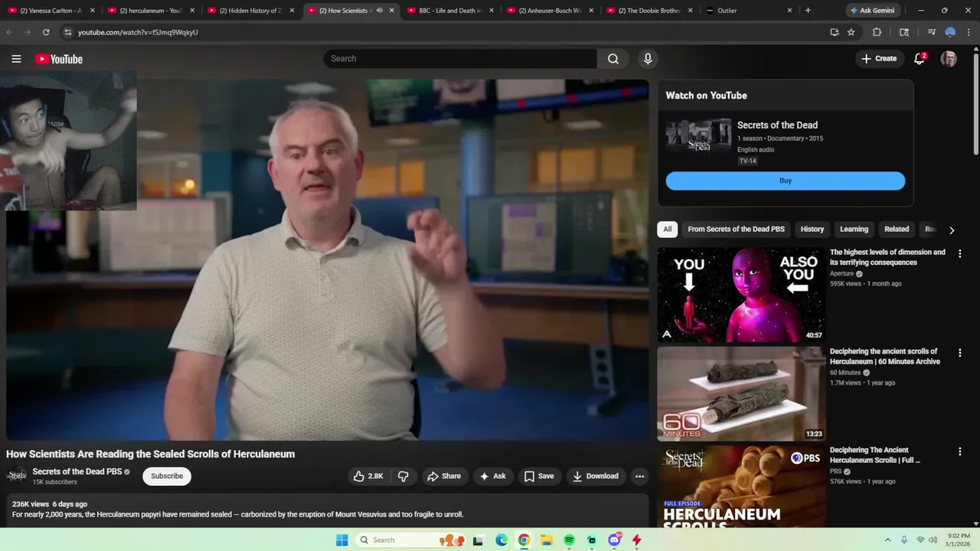Go to the YouTube home logo
This screenshot has width=980, height=551.
coord(59,59)
